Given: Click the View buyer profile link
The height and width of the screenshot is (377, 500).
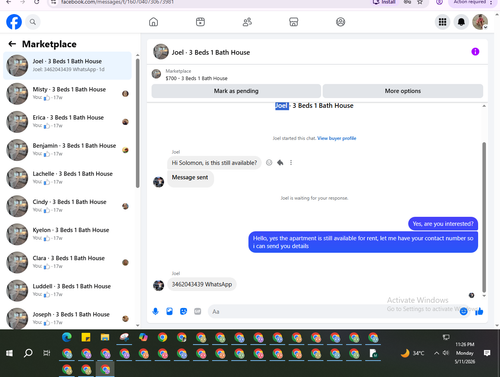Looking at the screenshot, I should click(337, 138).
